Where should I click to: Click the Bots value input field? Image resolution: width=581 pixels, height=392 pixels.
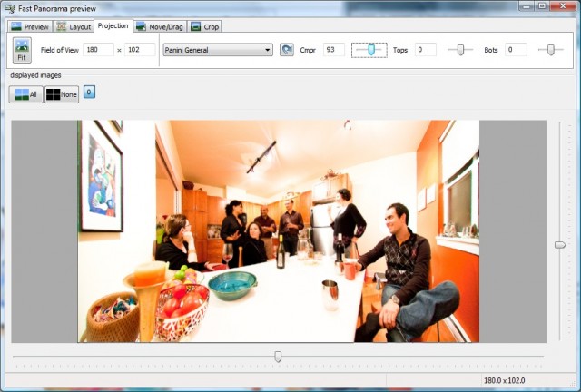pyautogui.click(x=516, y=50)
